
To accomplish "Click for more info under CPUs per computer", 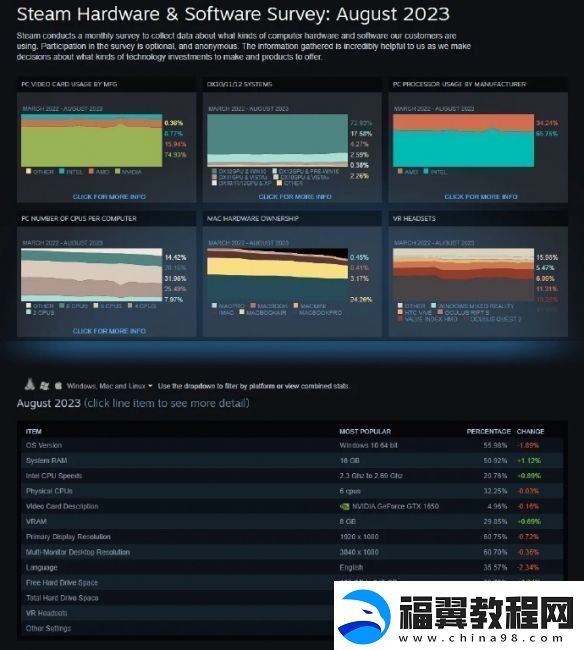I will pos(109,331).
